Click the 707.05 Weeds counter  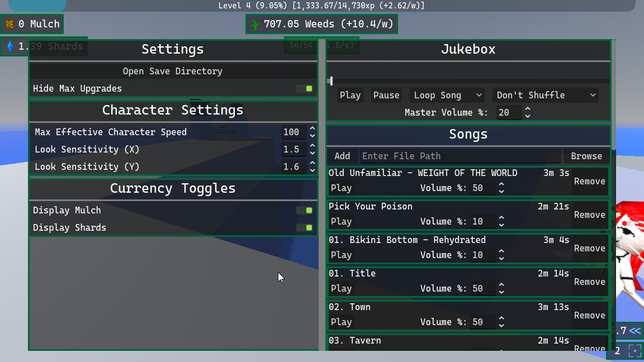321,24
